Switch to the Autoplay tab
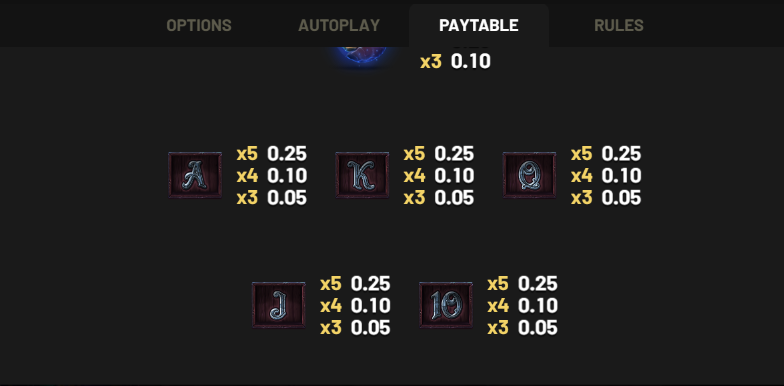784x386 pixels. [x=339, y=25]
